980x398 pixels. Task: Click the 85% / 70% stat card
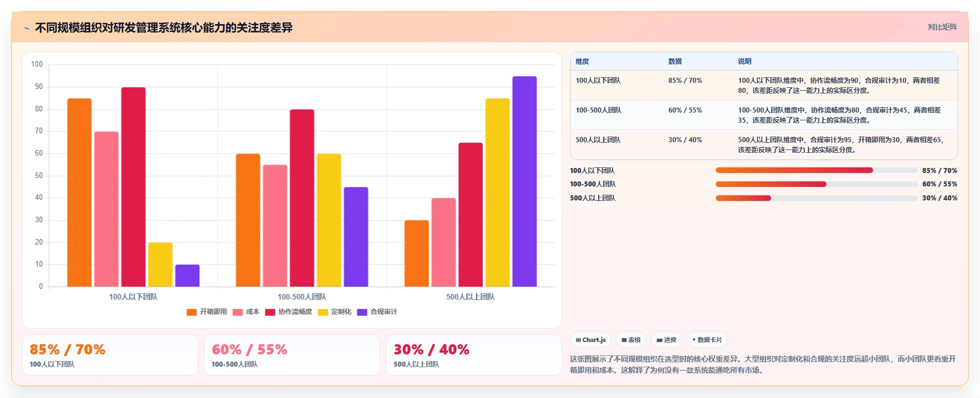pos(110,355)
